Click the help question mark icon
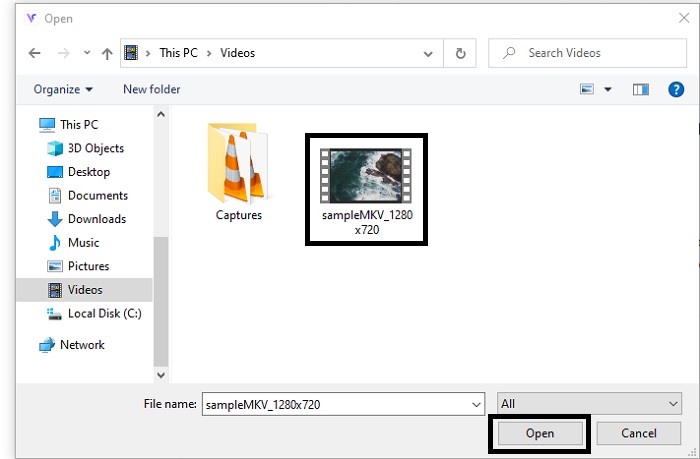 click(676, 90)
